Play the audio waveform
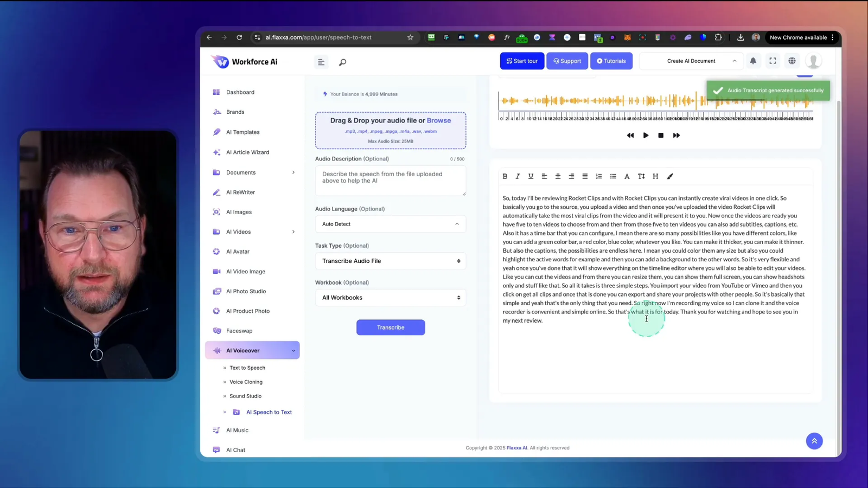The height and width of the screenshot is (488, 868). (646, 135)
